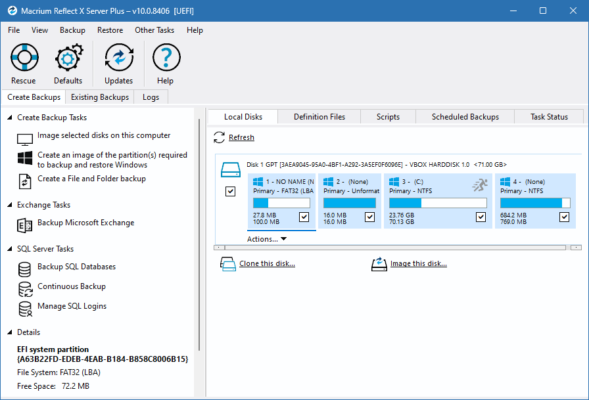This screenshot has width=589, height=400.
Task: Open the Actions dropdown under the disk
Action: [x=267, y=239]
